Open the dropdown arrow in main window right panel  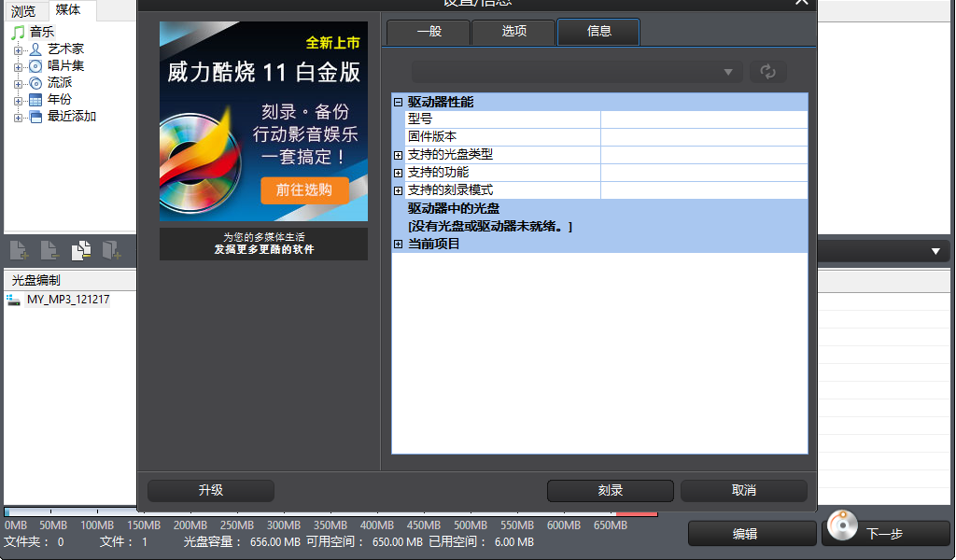coord(935,251)
